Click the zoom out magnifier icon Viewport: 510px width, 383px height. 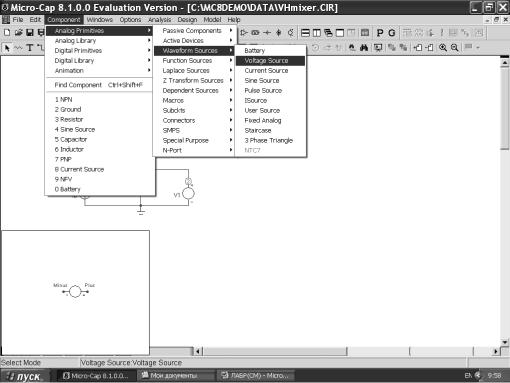(454, 48)
